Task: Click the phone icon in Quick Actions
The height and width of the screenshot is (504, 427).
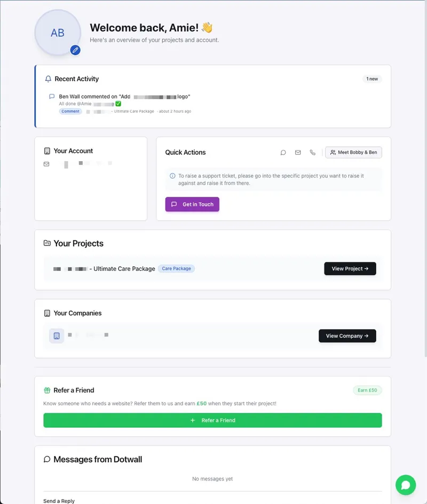Action: [x=313, y=152]
